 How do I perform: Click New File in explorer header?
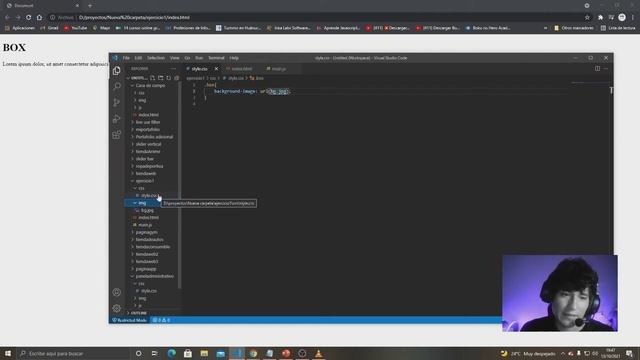[x=152, y=78]
